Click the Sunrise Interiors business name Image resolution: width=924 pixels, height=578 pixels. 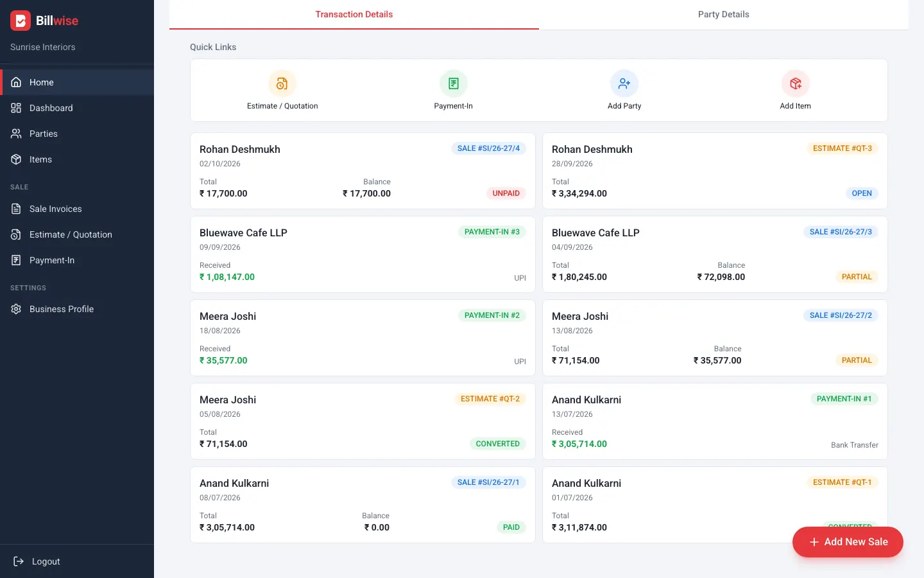[43, 47]
